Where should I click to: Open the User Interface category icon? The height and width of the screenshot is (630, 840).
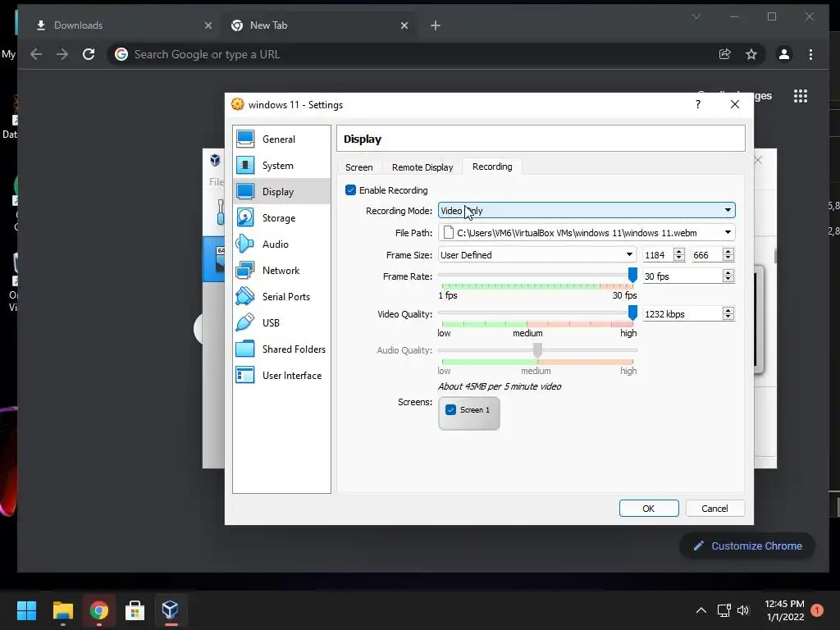[245, 375]
